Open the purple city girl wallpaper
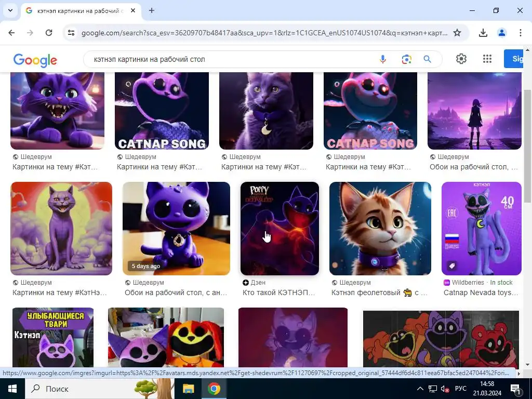The height and width of the screenshot is (399, 532). 475,111
